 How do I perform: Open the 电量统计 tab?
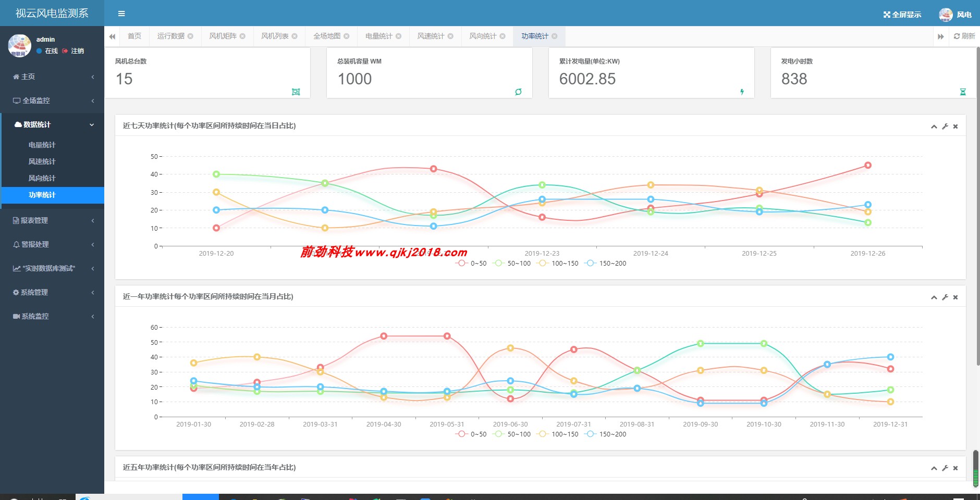pos(378,36)
